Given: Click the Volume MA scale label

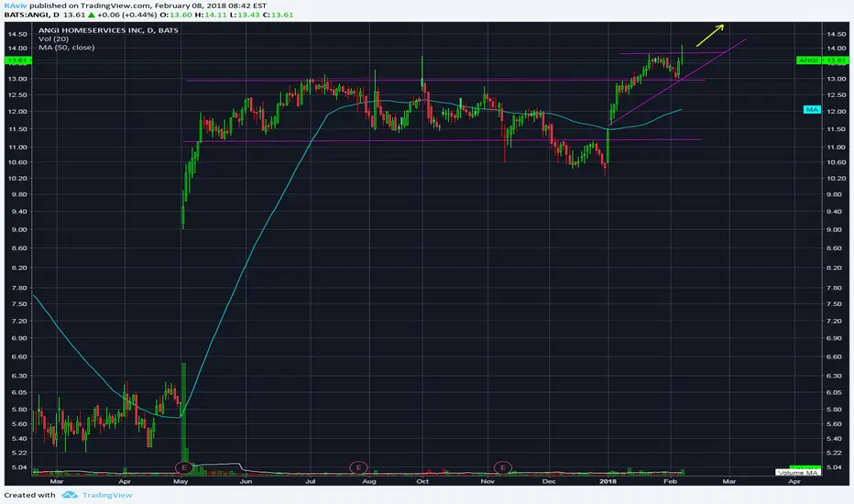Looking at the screenshot, I should 798,473.
